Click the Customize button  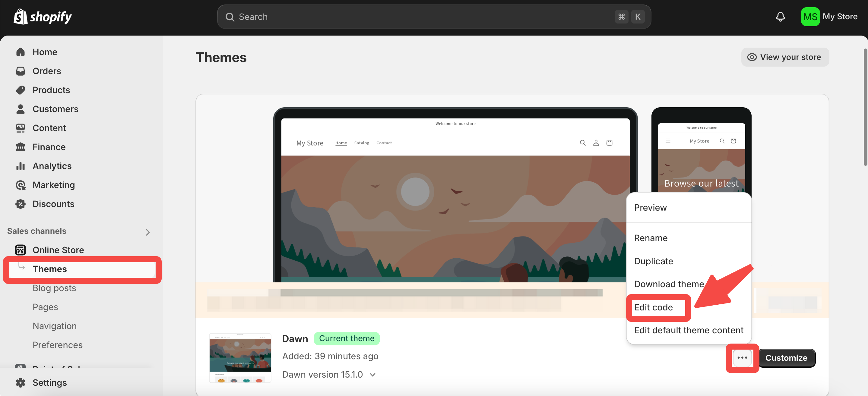[x=786, y=358]
